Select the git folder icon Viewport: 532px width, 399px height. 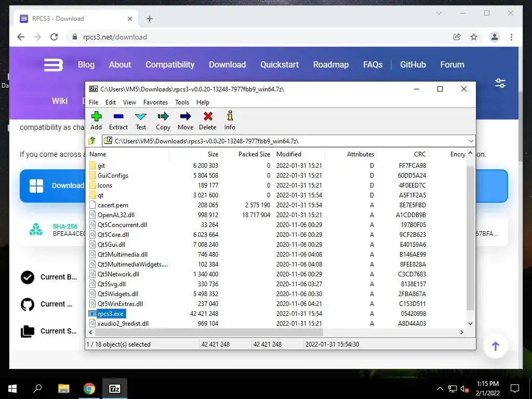pos(92,166)
